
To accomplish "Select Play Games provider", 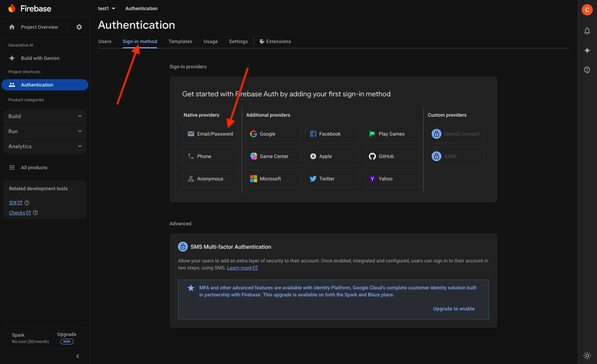I will click(392, 134).
